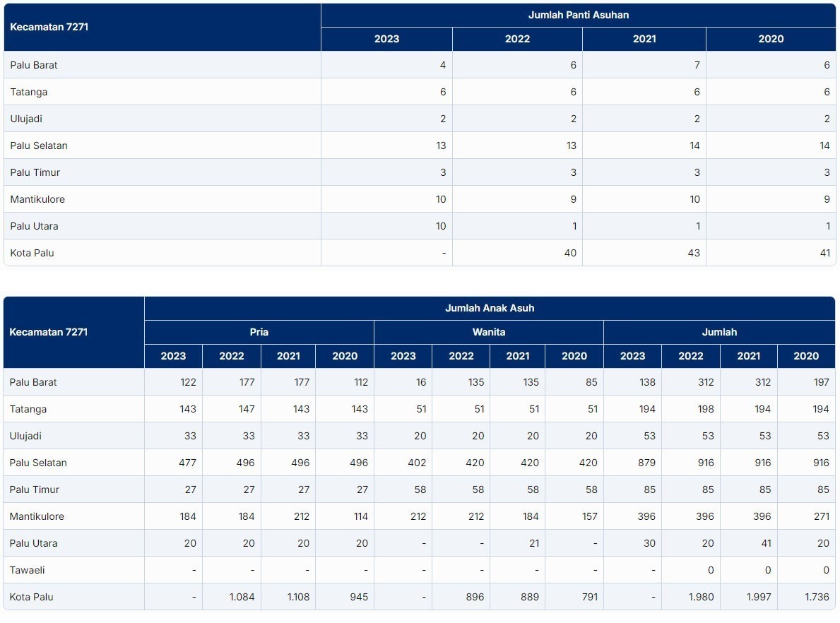The height and width of the screenshot is (623, 840).
Task: Click the 2020 header under Jumlah Panti Asuhan
Action: pos(771,39)
